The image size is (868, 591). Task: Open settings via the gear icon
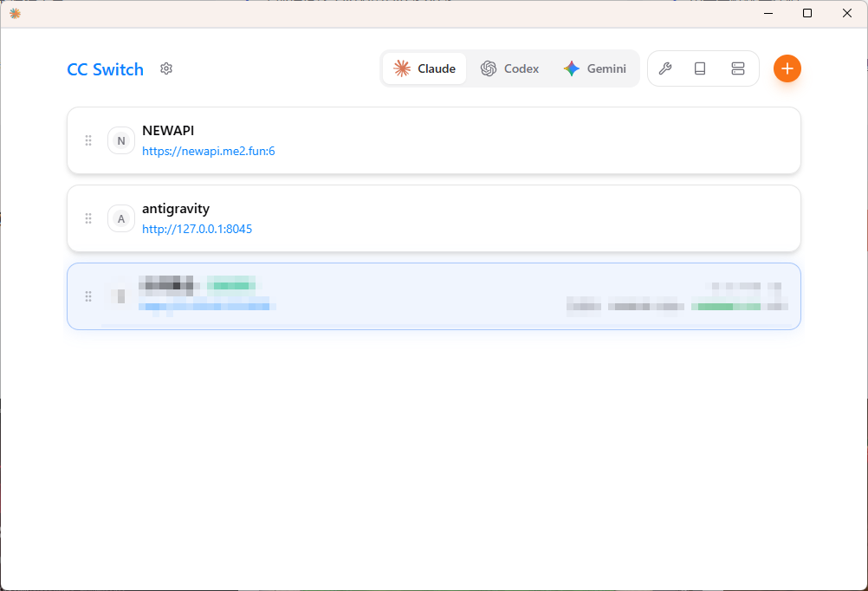click(x=166, y=68)
